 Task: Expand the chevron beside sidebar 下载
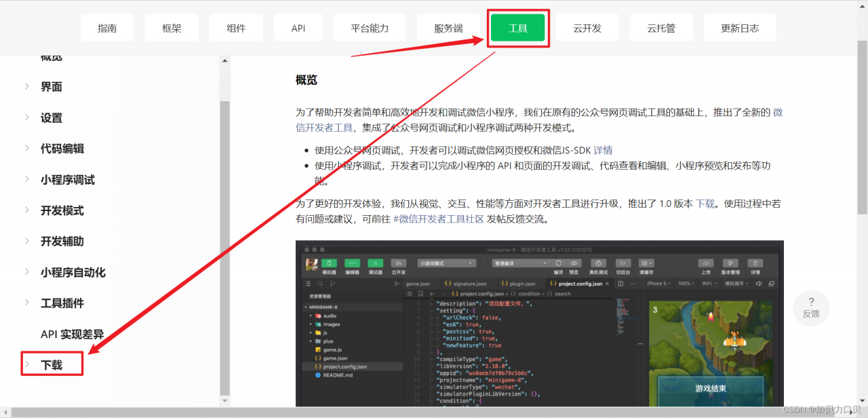[x=27, y=364]
